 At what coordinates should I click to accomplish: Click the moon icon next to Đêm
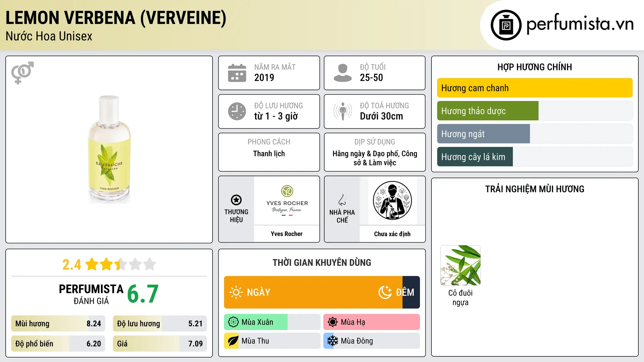(385, 292)
